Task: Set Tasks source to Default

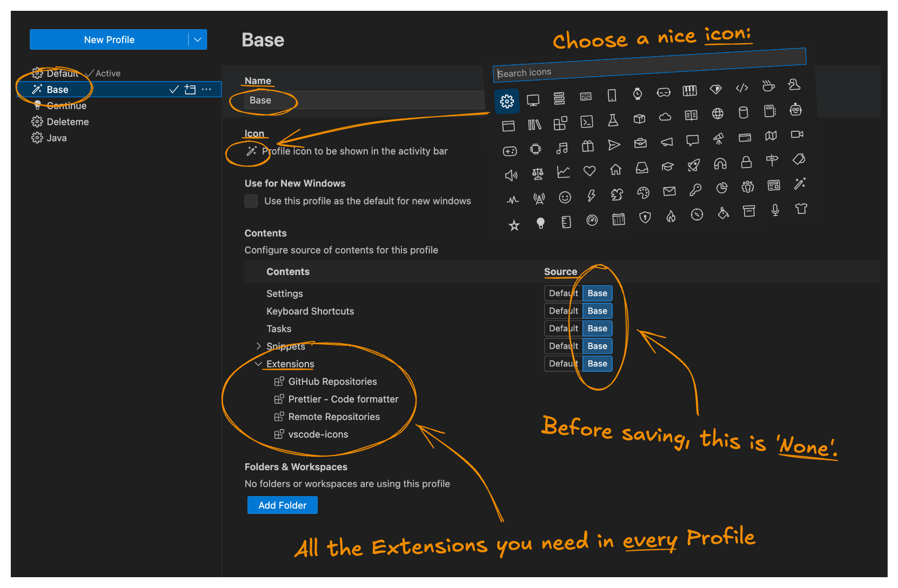Action: [x=564, y=329]
